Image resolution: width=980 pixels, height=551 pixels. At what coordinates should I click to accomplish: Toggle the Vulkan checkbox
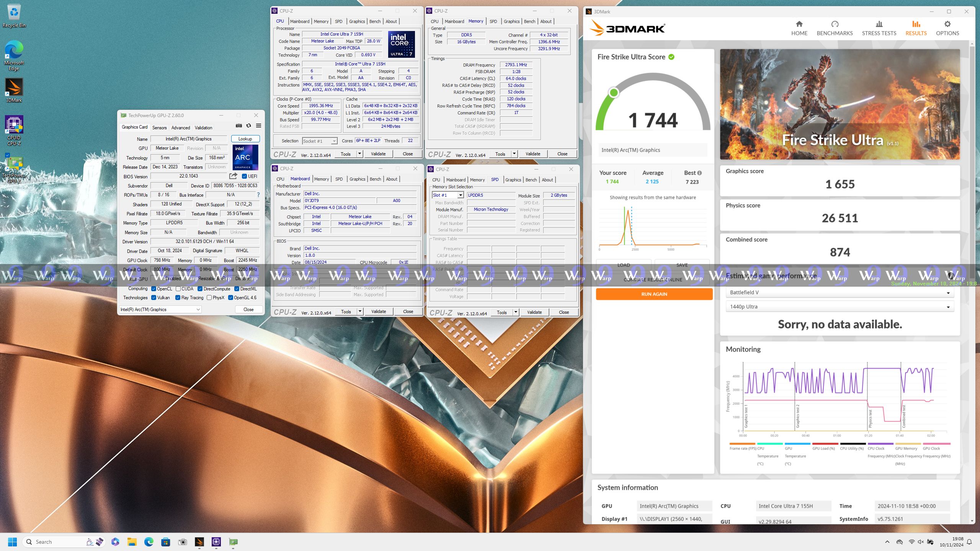[154, 298]
